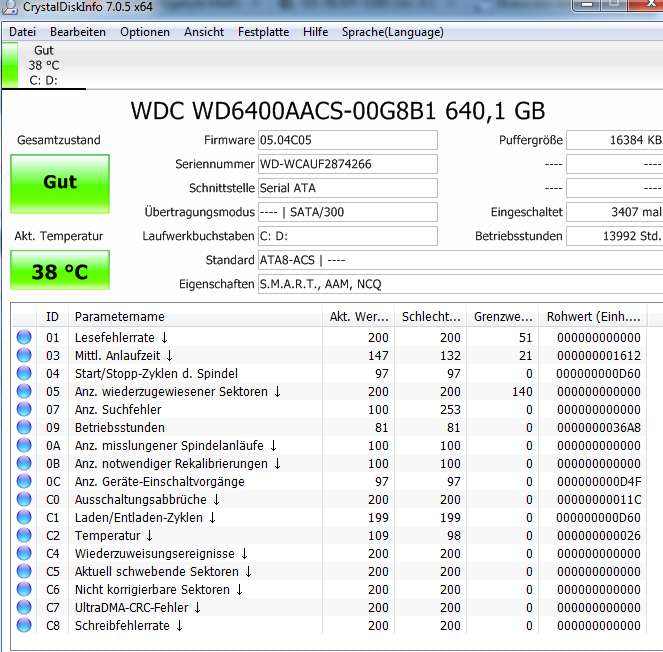Click the Rohwert column header

tap(592, 317)
